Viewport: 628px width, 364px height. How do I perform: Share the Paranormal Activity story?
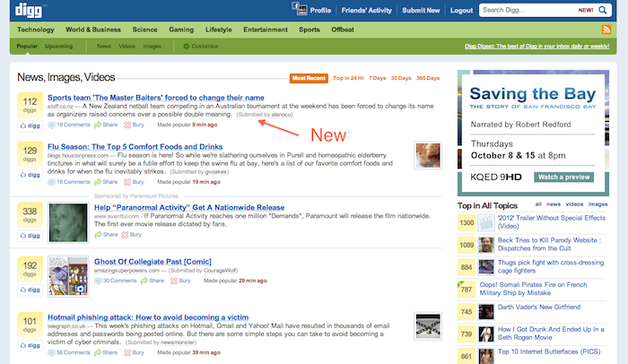click(x=106, y=235)
